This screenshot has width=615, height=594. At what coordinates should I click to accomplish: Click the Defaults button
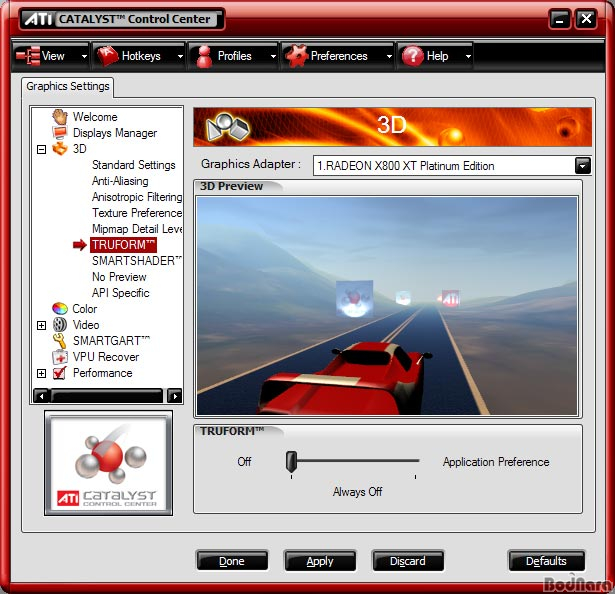point(546,561)
